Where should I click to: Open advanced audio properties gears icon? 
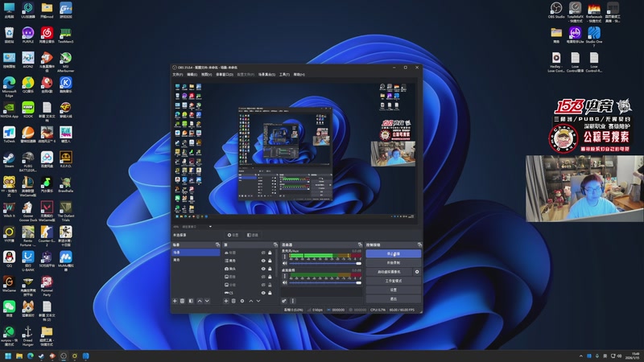click(x=284, y=301)
